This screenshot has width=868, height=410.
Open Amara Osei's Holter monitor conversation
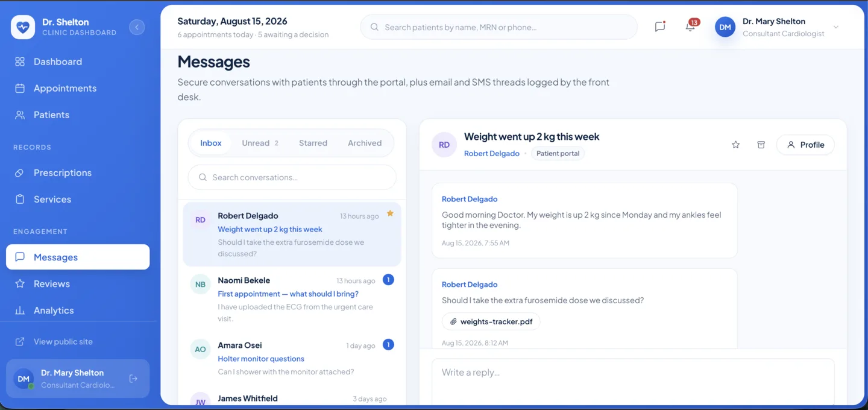point(292,358)
